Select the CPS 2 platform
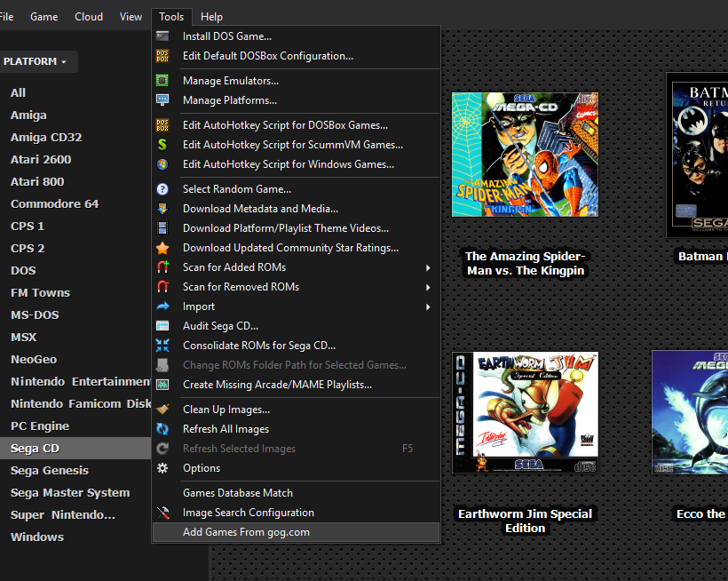The width and height of the screenshot is (728, 581). pos(28,249)
